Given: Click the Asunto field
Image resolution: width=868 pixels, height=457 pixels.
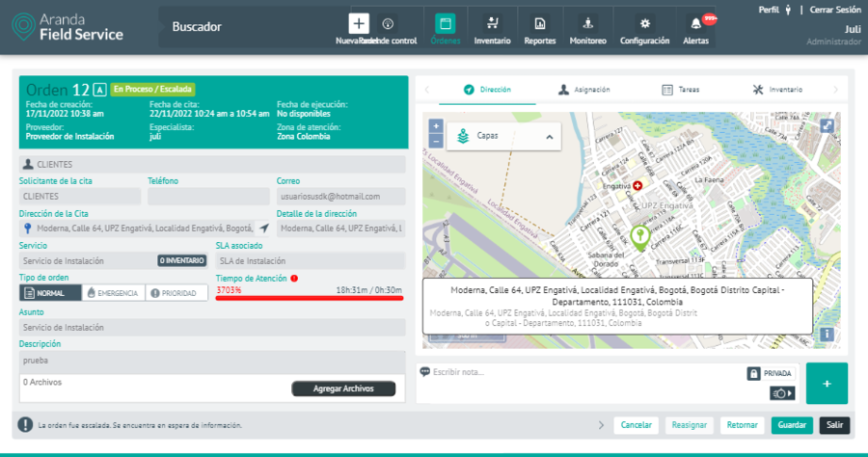Looking at the screenshot, I should click(x=212, y=328).
